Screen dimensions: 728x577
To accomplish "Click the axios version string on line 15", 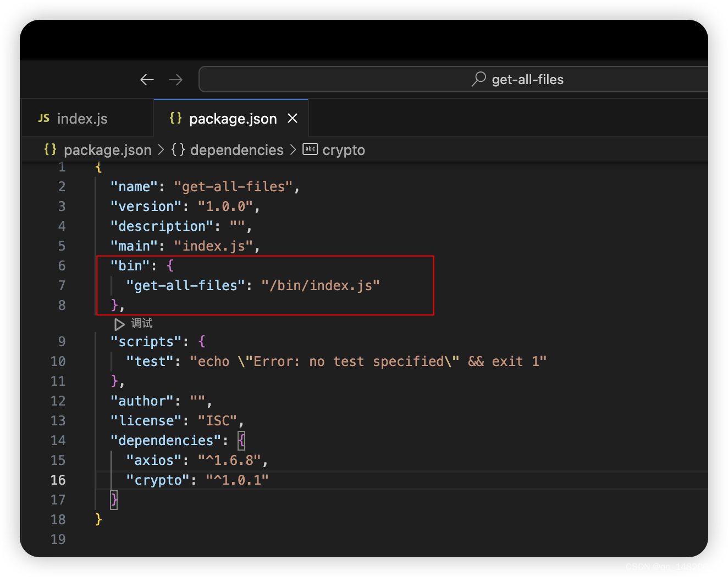I will (x=231, y=460).
